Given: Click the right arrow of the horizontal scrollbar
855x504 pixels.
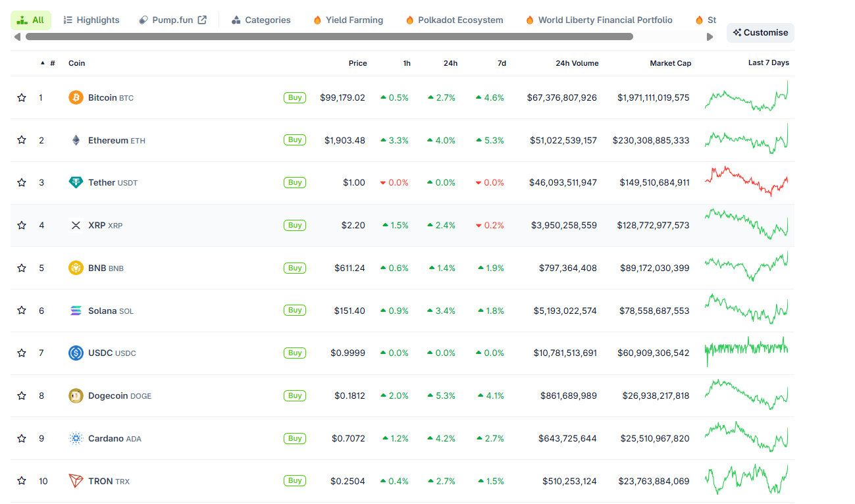Looking at the screenshot, I should click(710, 37).
